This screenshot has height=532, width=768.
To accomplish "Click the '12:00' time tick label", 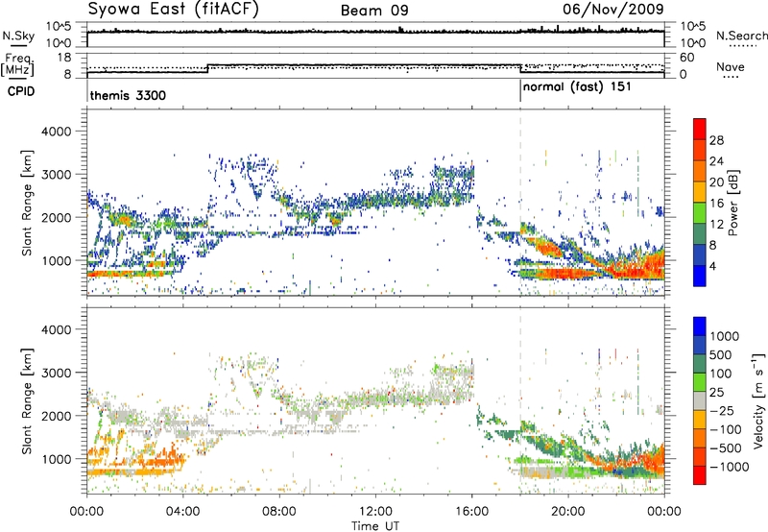I will [375, 512].
